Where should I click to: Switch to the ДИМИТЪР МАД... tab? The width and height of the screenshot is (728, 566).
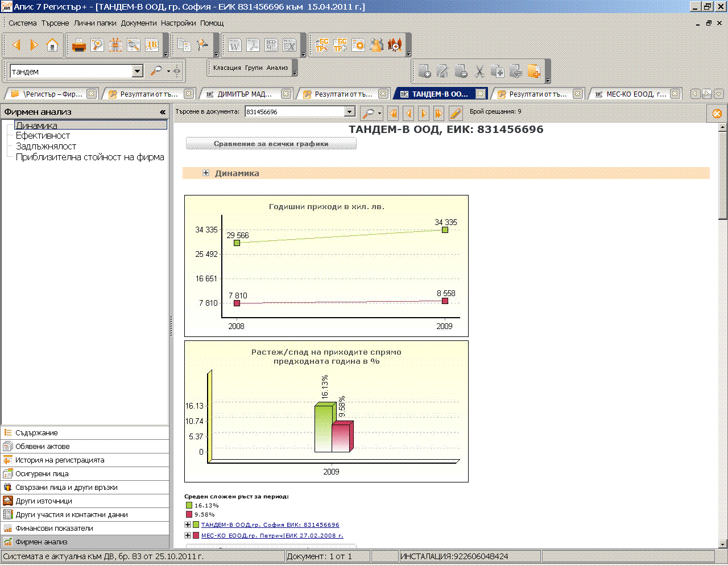pyautogui.click(x=245, y=94)
